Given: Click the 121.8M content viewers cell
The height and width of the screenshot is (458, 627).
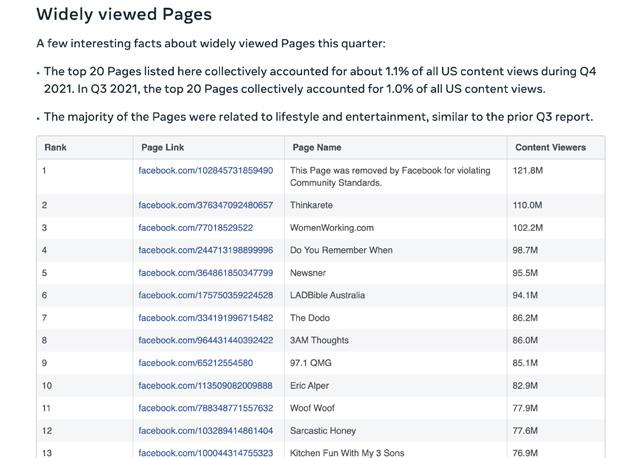Looking at the screenshot, I should click(x=528, y=171).
